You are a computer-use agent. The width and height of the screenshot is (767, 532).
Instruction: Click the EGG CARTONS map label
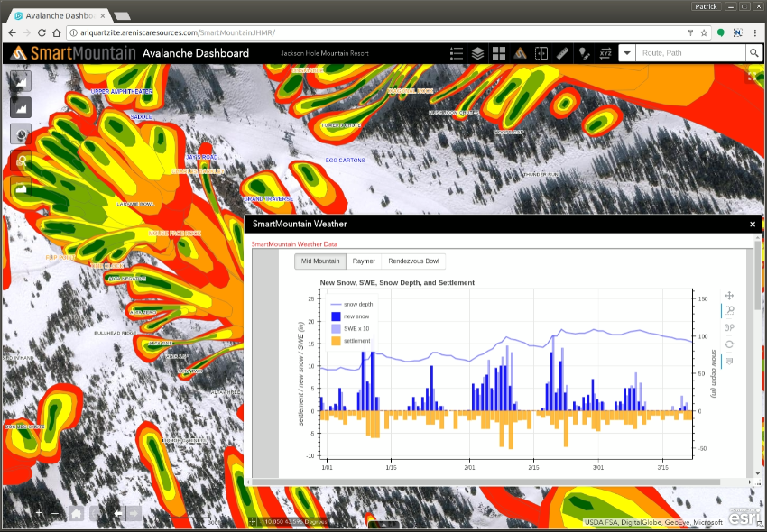coord(345,161)
